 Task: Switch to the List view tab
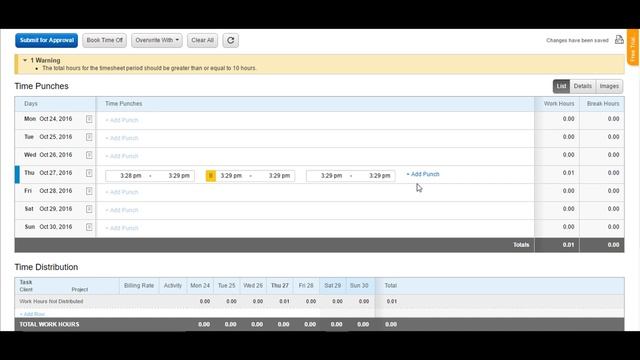(x=562, y=86)
